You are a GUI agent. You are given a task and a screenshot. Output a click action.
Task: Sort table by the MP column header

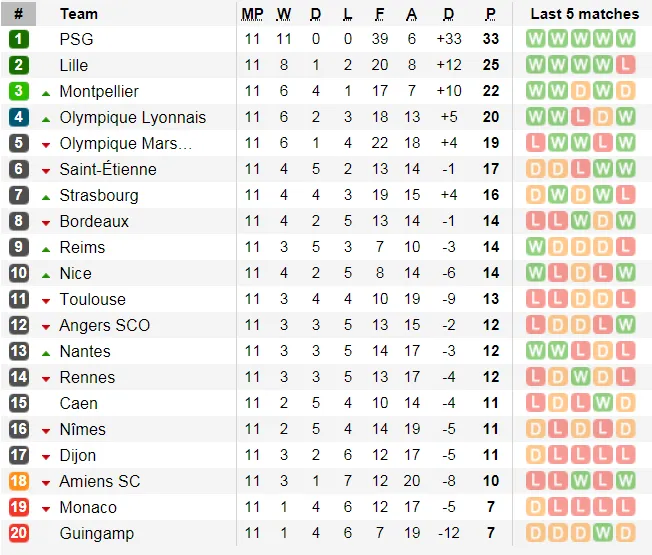pyautogui.click(x=252, y=14)
